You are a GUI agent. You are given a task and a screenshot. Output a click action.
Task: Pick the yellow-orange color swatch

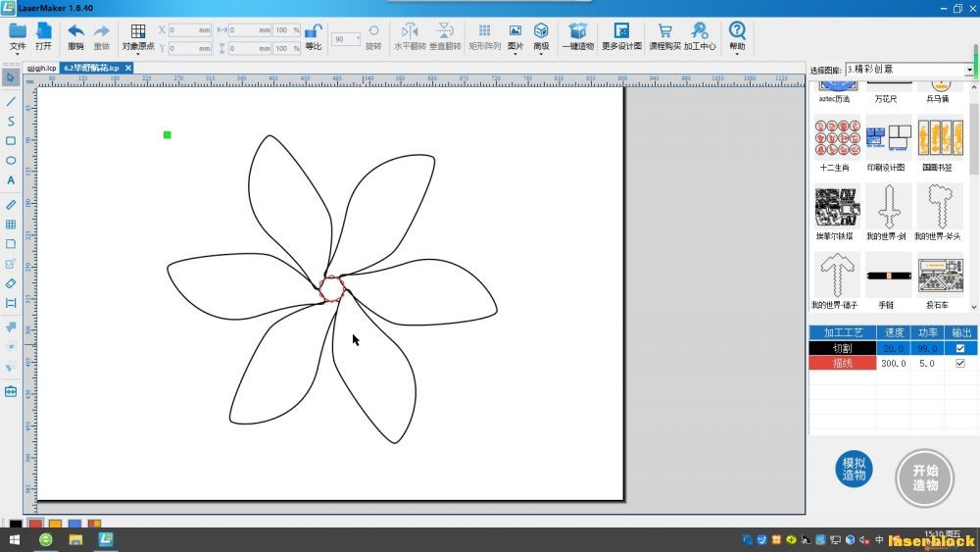click(55, 524)
